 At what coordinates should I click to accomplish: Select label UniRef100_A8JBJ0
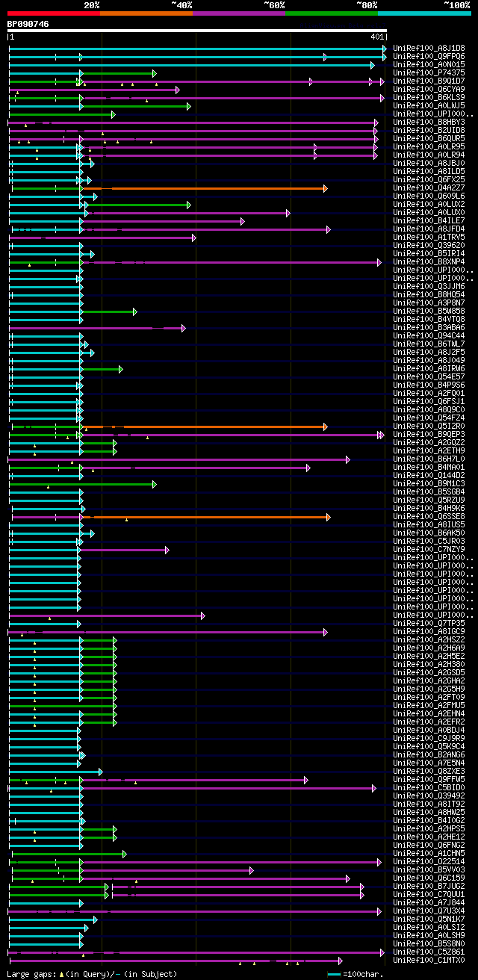click(x=429, y=163)
